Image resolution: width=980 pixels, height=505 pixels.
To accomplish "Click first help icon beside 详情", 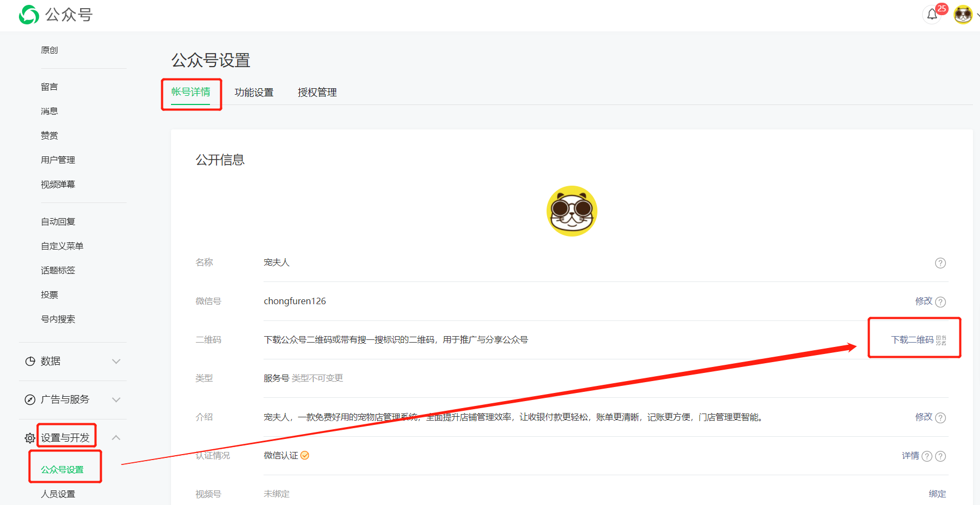I will point(927,456).
